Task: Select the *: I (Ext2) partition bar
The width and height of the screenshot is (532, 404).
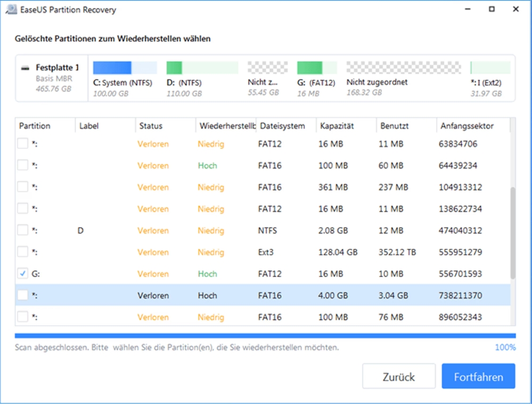Action: pos(489,68)
